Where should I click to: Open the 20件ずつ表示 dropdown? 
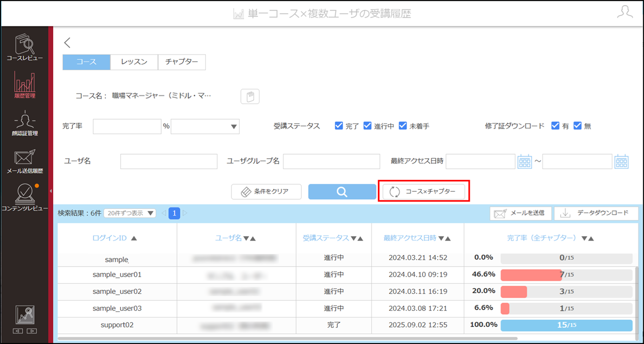point(130,213)
